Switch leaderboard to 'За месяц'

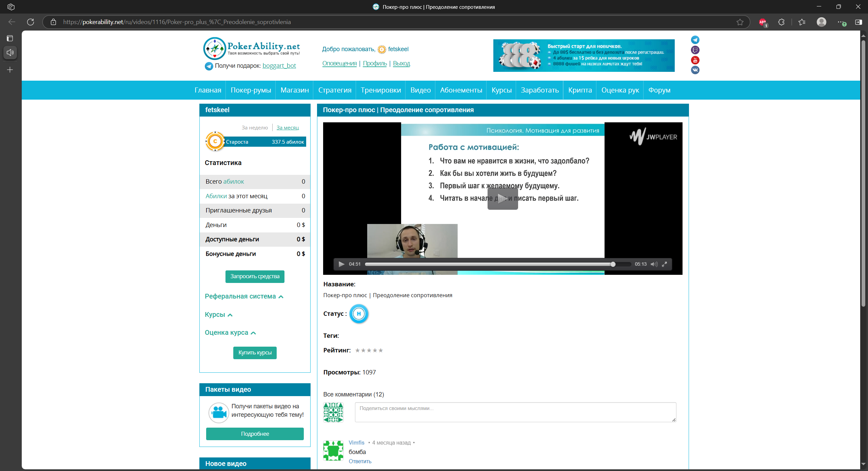point(288,128)
